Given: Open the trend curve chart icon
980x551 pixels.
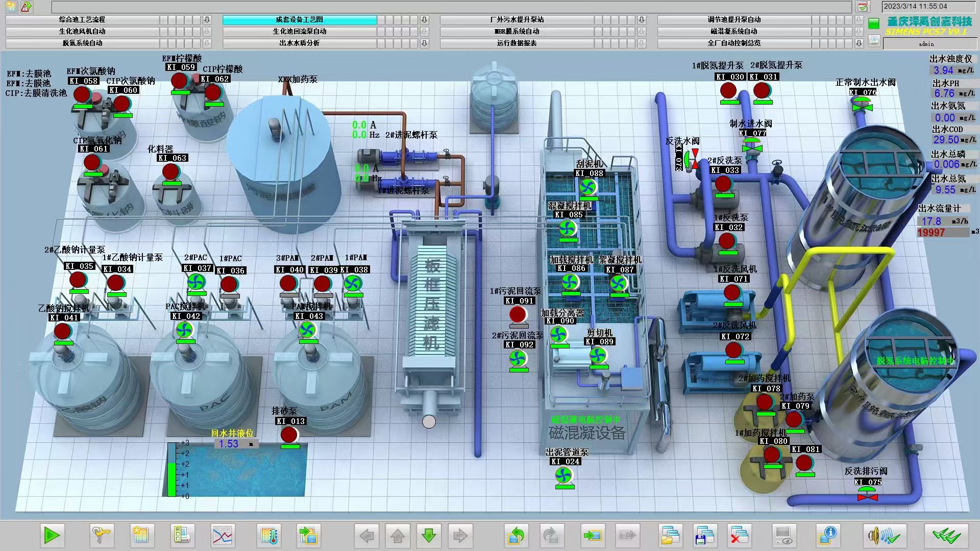Looking at the screenshot, I should 223,536.
